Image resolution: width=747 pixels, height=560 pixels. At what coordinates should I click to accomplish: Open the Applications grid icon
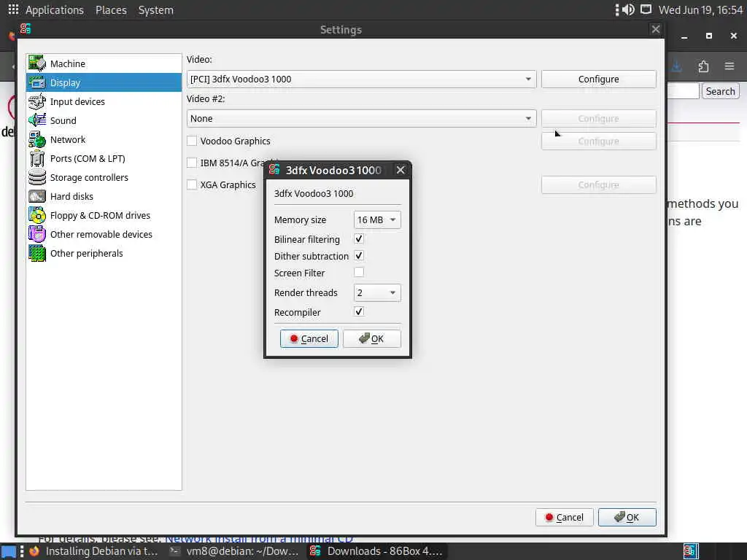(13, 9)
